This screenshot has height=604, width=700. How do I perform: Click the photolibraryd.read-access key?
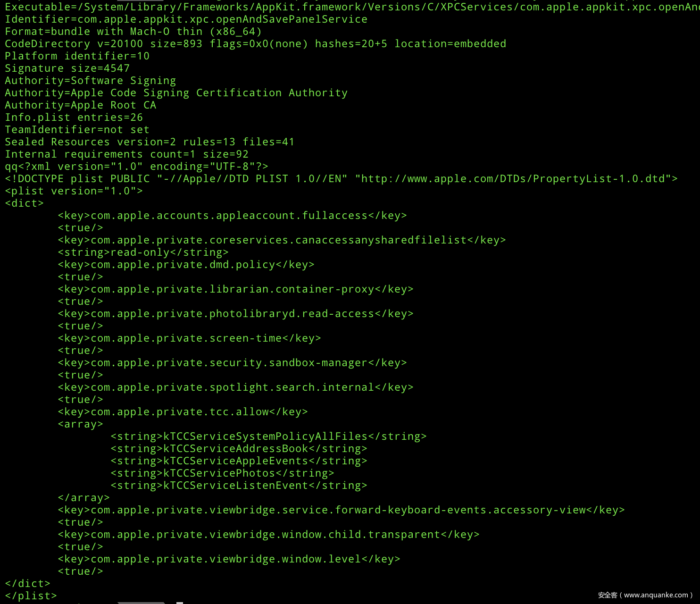[235, 314]
